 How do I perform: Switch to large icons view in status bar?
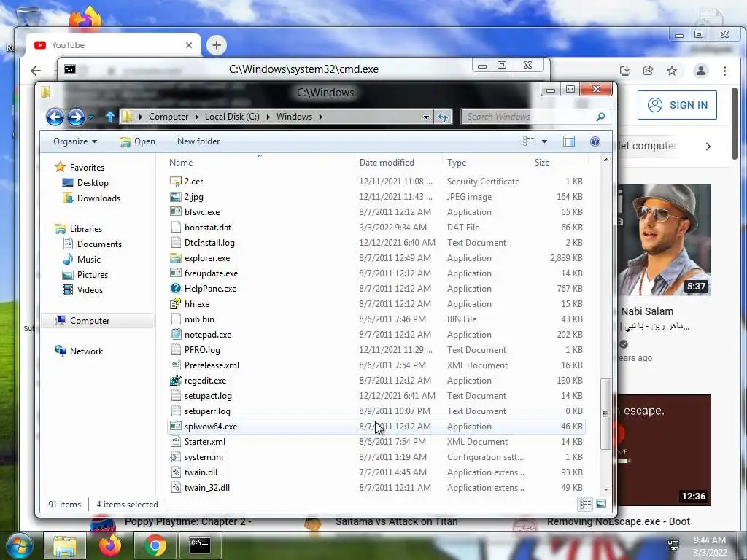click(601, 504)
